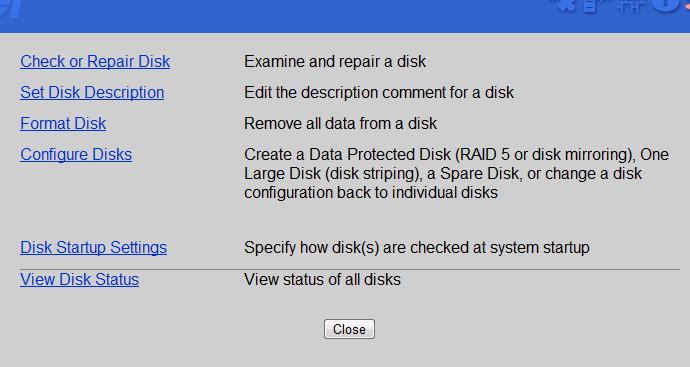Open the Check or Repair Disk link

point(95,62)
